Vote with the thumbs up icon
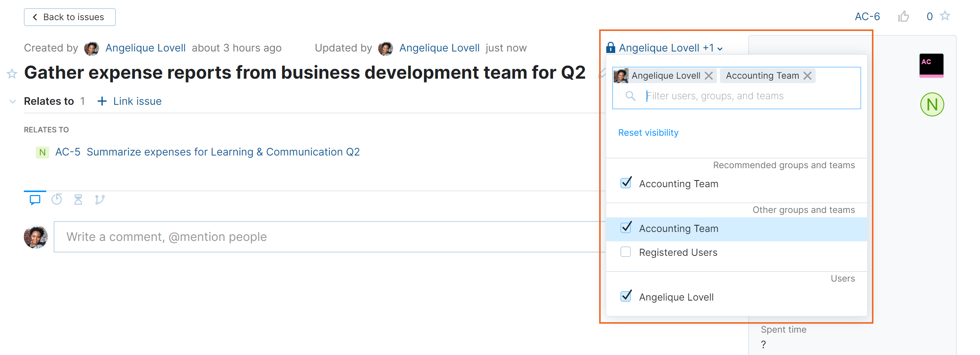 click(904, 16)
